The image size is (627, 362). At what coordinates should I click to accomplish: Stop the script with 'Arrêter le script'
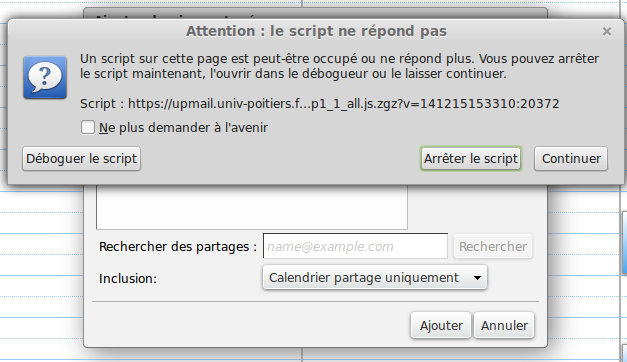click(471, 159)
